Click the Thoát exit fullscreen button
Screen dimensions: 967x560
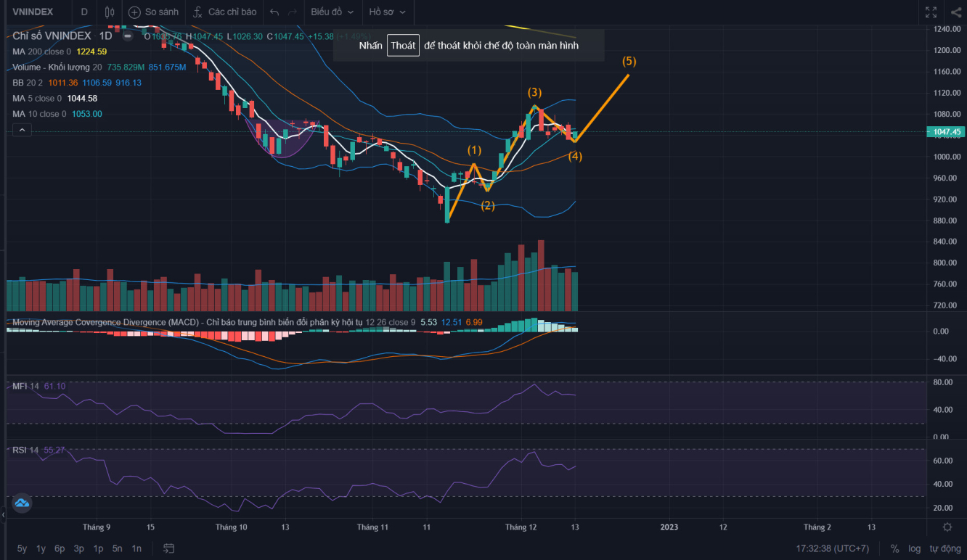pyautogui.click(x=403, y=45)
